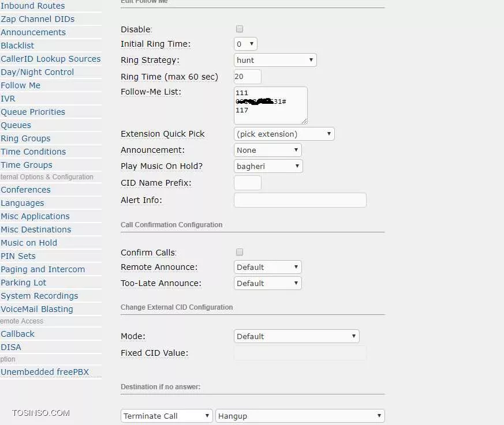Click the Call Confirmation Configuration heading
Viewport: 504px width, 425px height.
[171, 225]
